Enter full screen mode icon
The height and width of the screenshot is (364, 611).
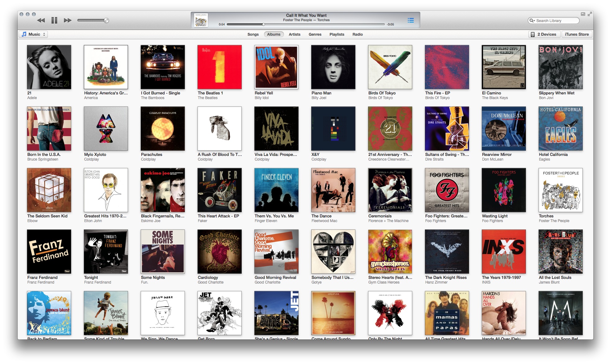590,14
